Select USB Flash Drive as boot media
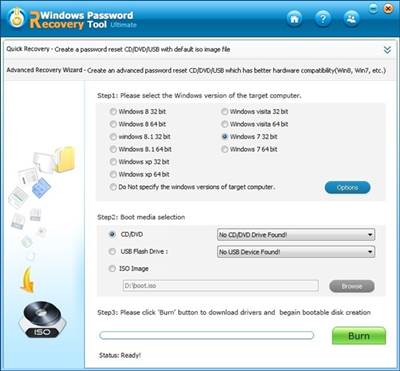 113,252
